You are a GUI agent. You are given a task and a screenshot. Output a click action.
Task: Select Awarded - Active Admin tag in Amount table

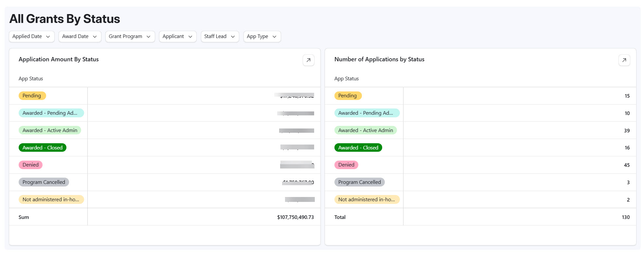(50, 130)
